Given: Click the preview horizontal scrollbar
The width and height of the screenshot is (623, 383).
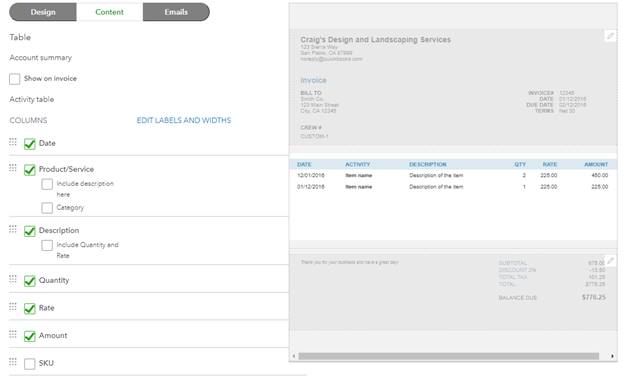Looking at the screenshot, I should coord(449,356).
